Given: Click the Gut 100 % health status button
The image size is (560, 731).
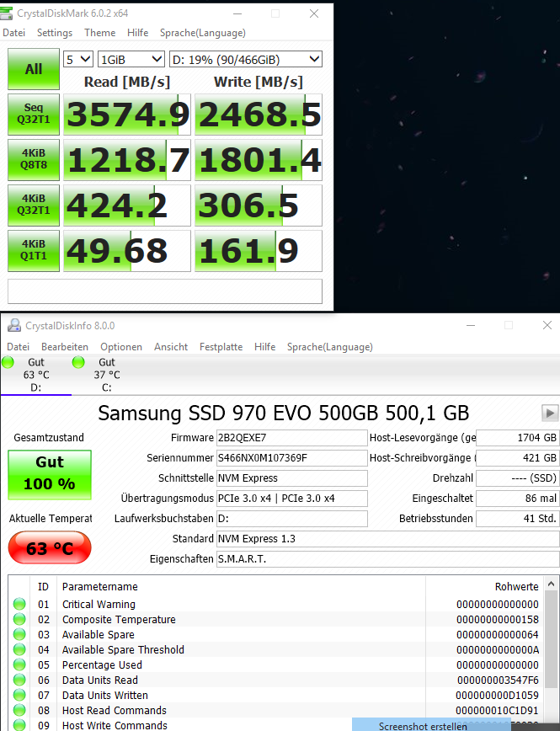Looking at the screenshot, I should (50, 475).
